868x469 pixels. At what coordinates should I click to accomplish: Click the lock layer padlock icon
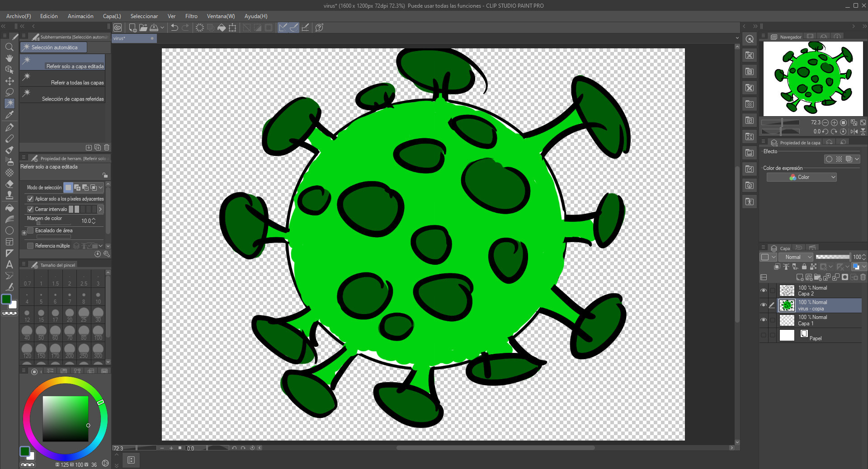804,267
